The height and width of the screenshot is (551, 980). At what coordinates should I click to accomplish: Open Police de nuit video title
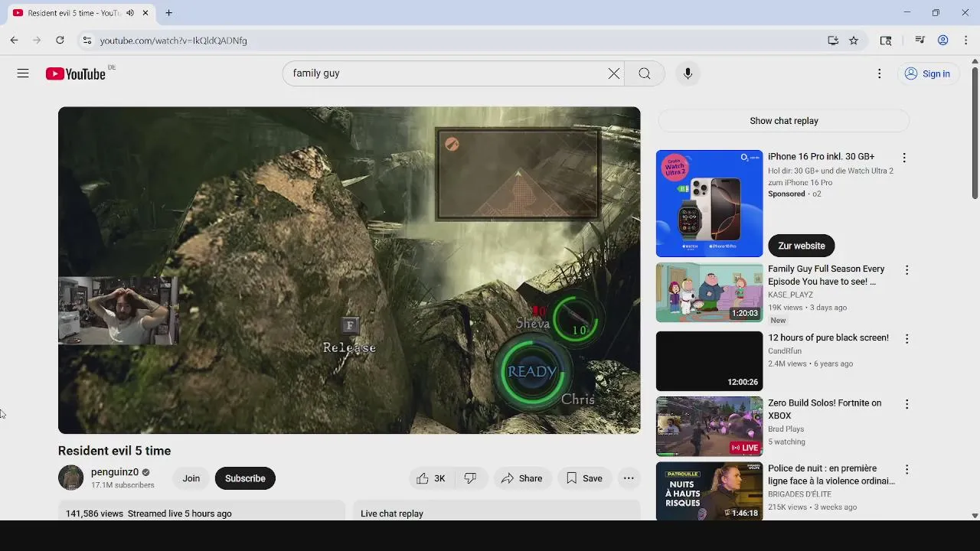point(831,474)
